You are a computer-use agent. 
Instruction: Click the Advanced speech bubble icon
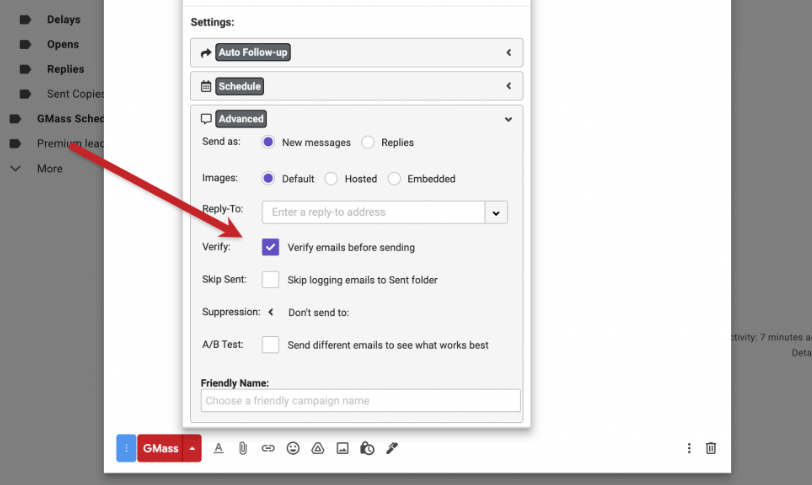coord(206,119)
